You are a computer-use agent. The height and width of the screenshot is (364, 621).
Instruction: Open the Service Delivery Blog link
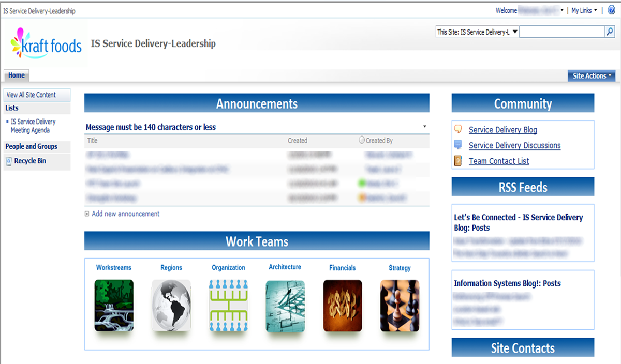pos(503,130)
